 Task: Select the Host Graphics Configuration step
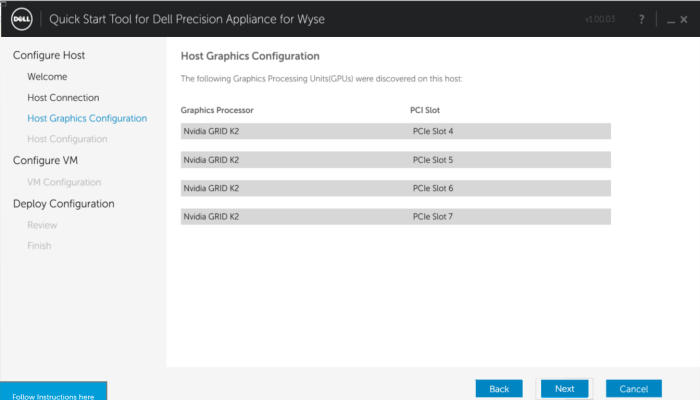click(87, 118)
